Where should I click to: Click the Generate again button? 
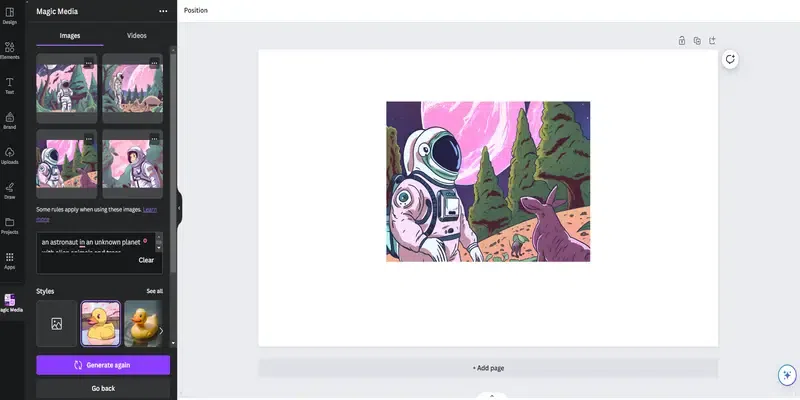coord(103,365)
